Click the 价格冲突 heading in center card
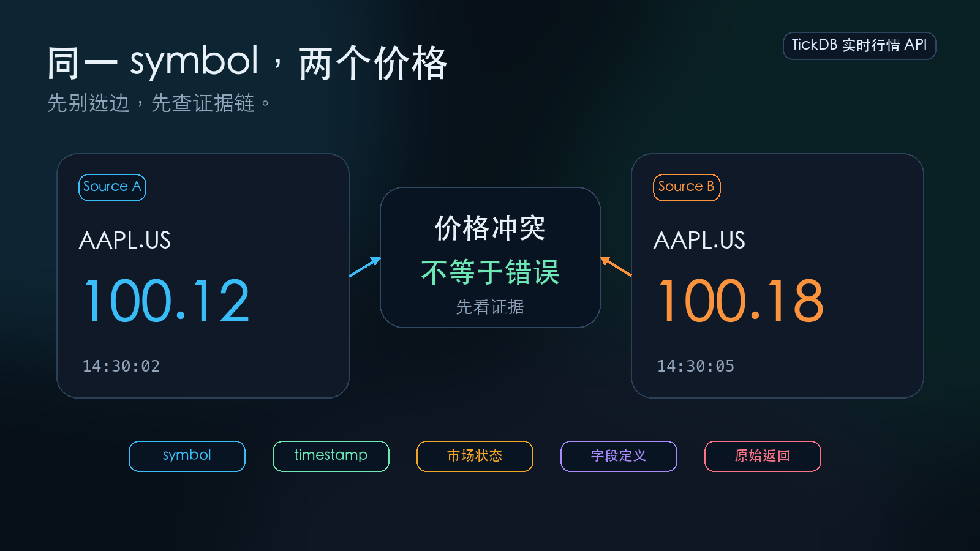980x551 pixels. click(490, 228)
